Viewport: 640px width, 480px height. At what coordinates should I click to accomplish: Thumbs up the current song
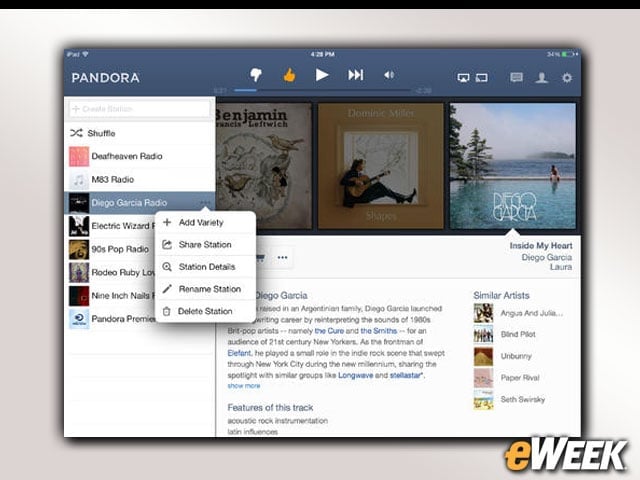(x=289, y=75)
